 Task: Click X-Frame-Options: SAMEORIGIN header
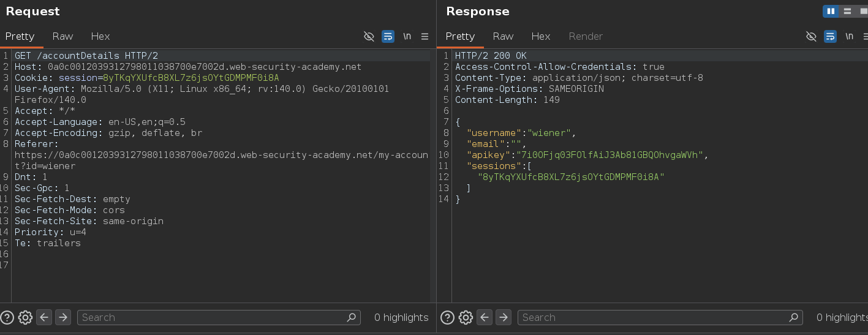(529, 89)
